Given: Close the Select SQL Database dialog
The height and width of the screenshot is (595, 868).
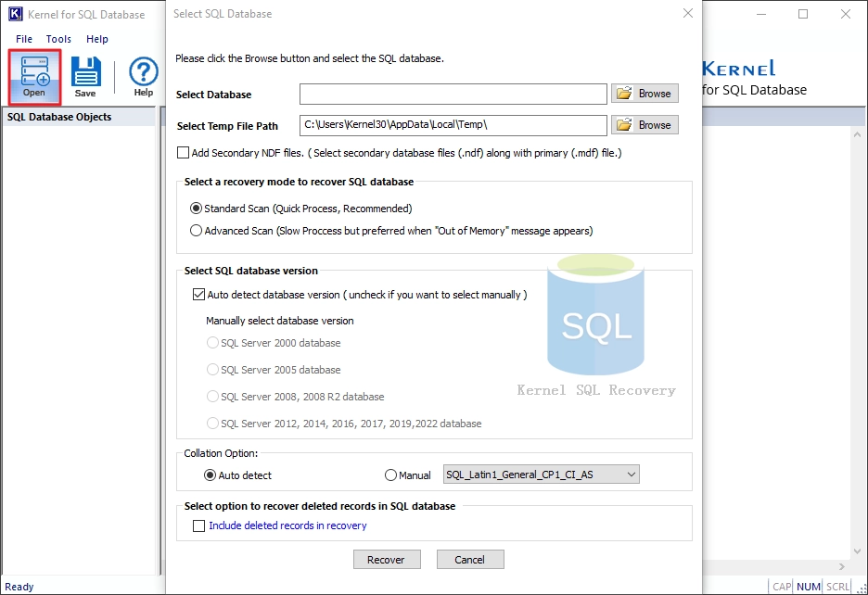Looking at the screenshot, I should coord(687,13).
